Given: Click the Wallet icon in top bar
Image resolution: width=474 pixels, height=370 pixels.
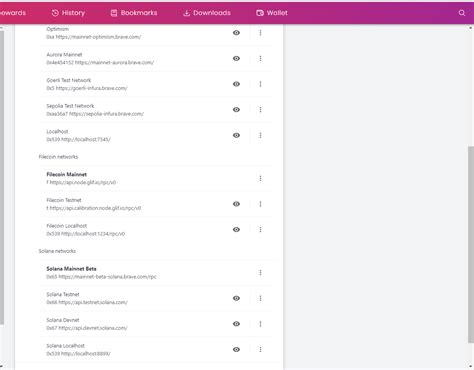Looking at the screenshot, I should coord(260,13).
